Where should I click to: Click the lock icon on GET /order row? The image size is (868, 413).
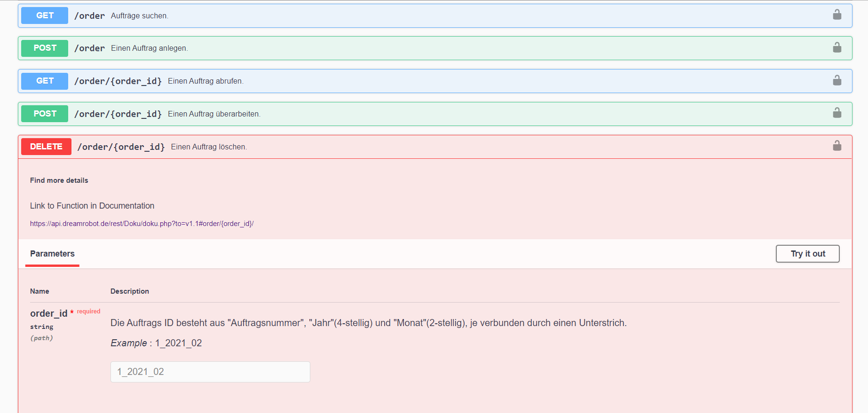pyautogui.click(x=837, y=15)
